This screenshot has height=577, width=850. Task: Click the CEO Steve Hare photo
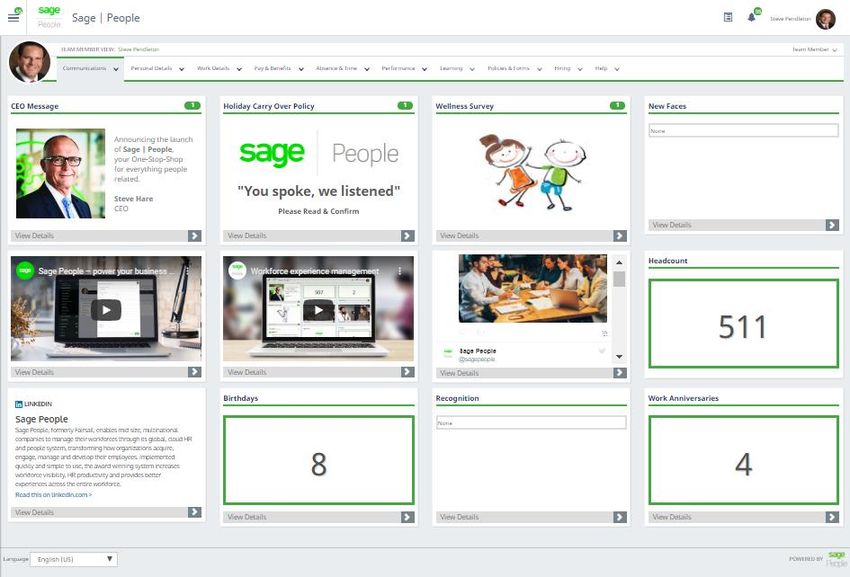[x=61, y=174]
